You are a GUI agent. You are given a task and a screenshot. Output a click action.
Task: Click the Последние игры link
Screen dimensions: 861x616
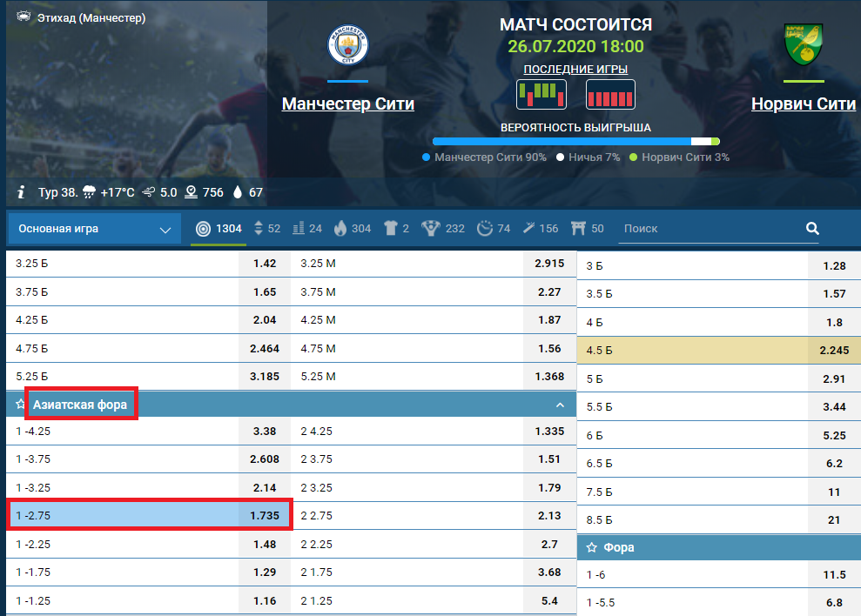[x=575, y=70]
